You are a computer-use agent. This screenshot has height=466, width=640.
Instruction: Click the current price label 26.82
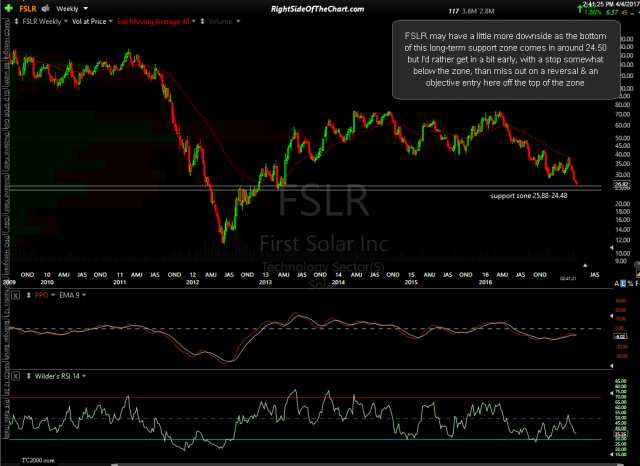(x=622, y=184)
